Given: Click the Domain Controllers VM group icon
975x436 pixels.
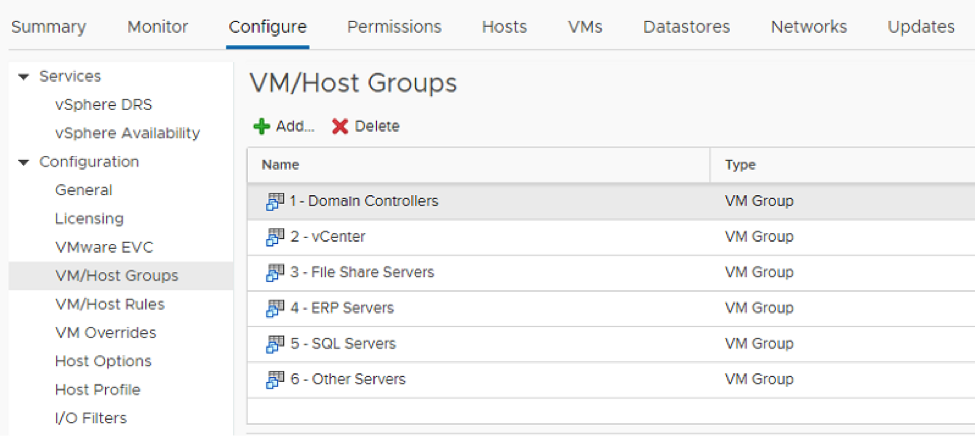Looking at the screenshot, I should (x=275, y=201).
